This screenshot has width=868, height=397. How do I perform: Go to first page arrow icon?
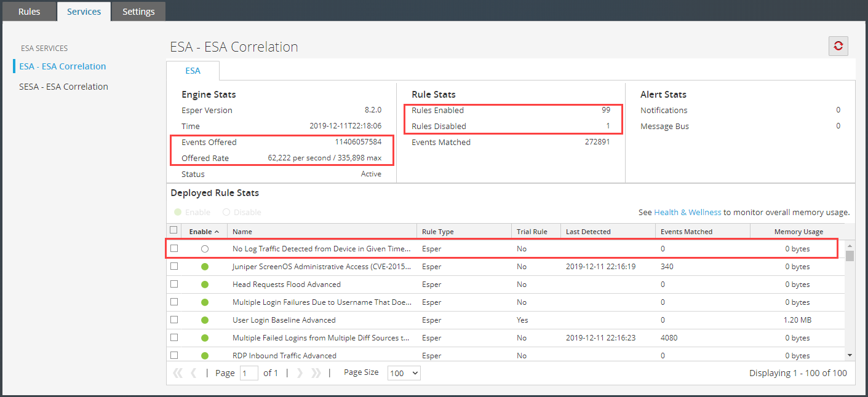point(178,373)
